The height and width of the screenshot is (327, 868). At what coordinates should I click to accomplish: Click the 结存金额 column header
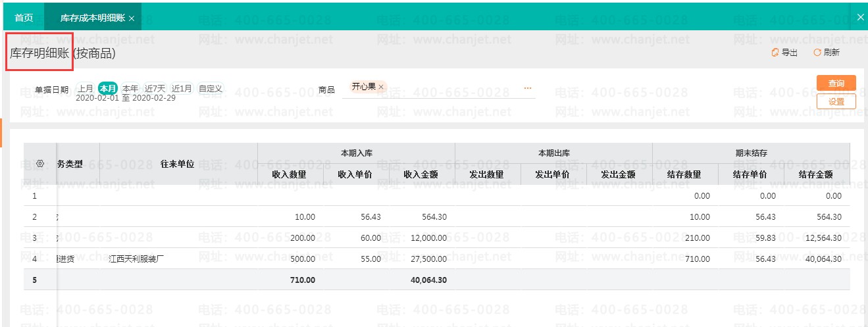817,174
